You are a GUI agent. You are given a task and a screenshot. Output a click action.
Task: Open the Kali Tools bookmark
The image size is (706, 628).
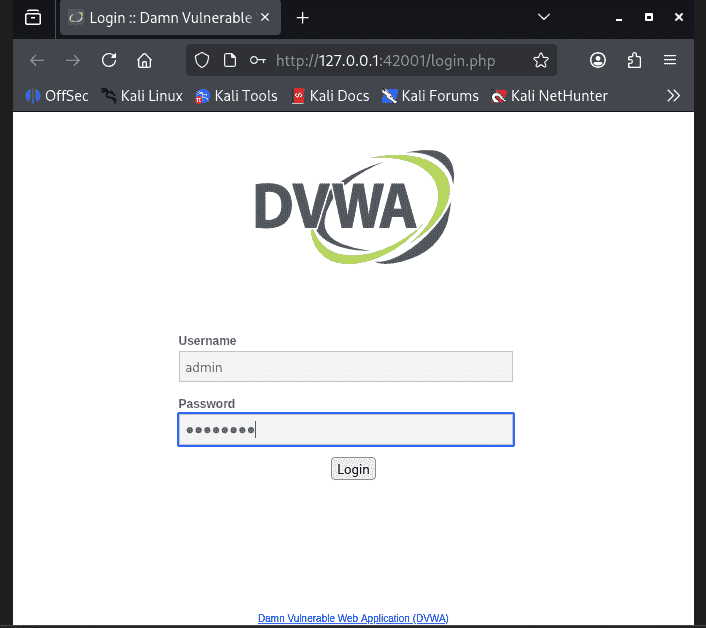[x=236, y=96]
